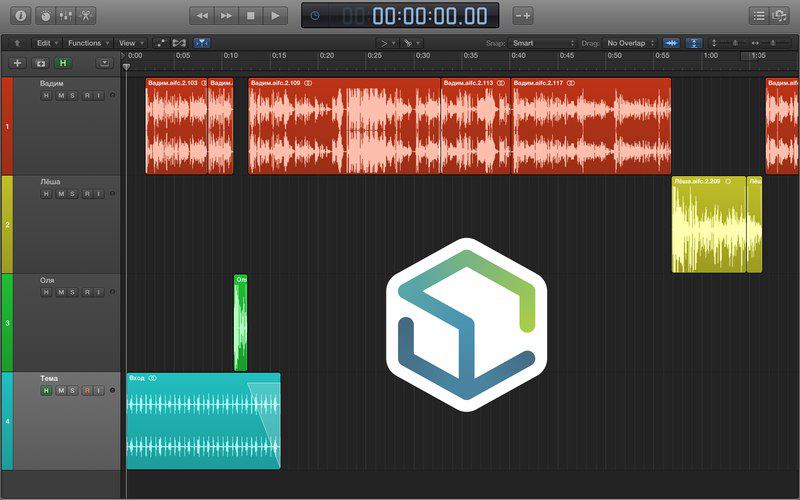Open the Mixer faders button

66,15
